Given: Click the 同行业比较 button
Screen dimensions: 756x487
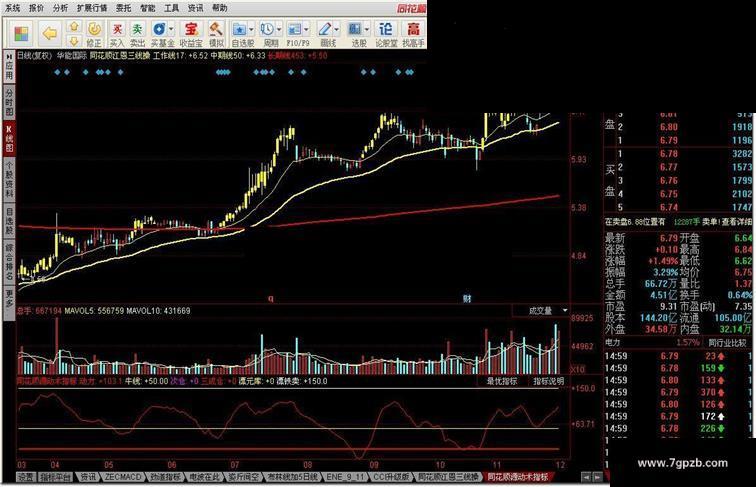Looking at the screenshot, I should [x=727, y=343].
